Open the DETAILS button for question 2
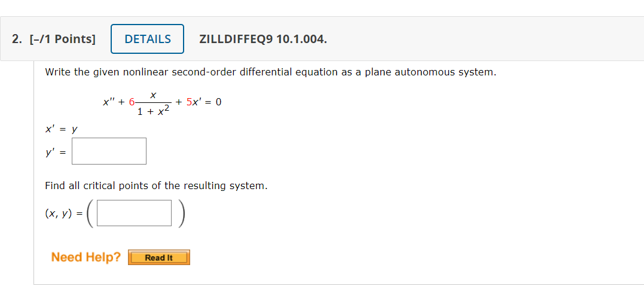This screenshot has height=295, width=644. pyautogui.click(x=147, y=39)
